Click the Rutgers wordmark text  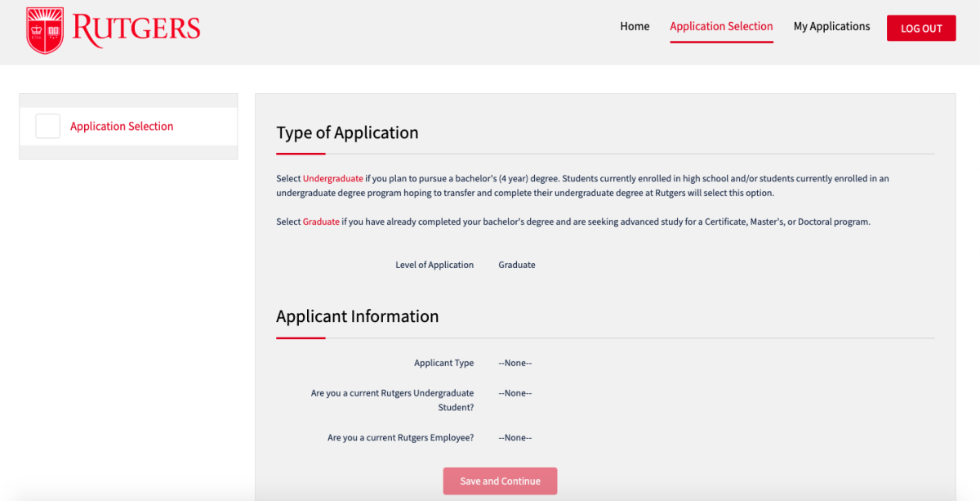[136, 29]
